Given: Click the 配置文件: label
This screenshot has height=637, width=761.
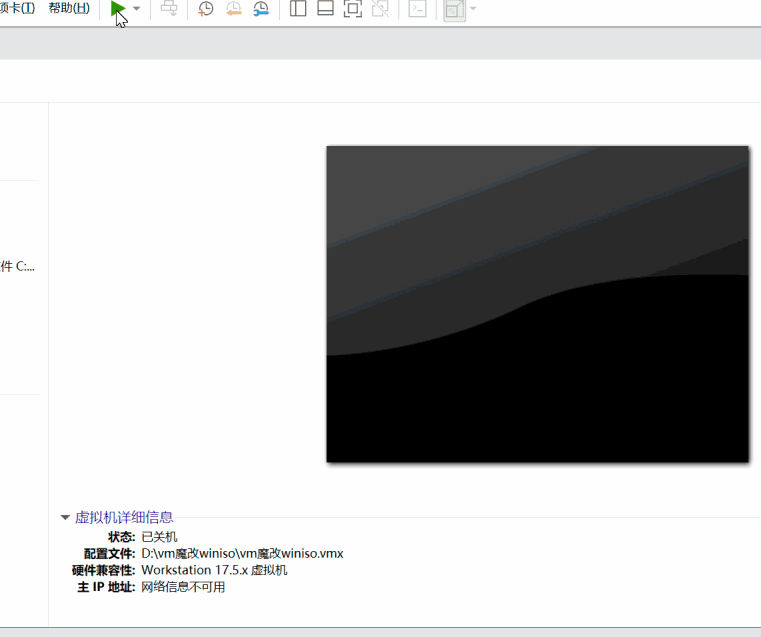Looking at the screenshot, I should 110,554.
